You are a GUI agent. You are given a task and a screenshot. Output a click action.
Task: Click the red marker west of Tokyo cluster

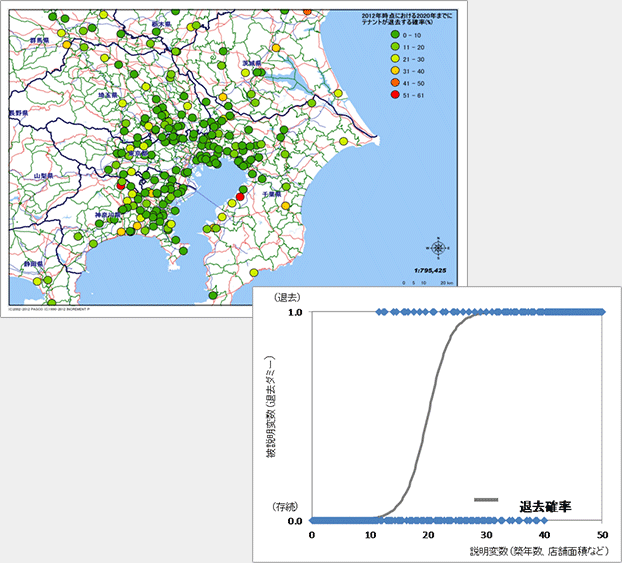[121, 185]
